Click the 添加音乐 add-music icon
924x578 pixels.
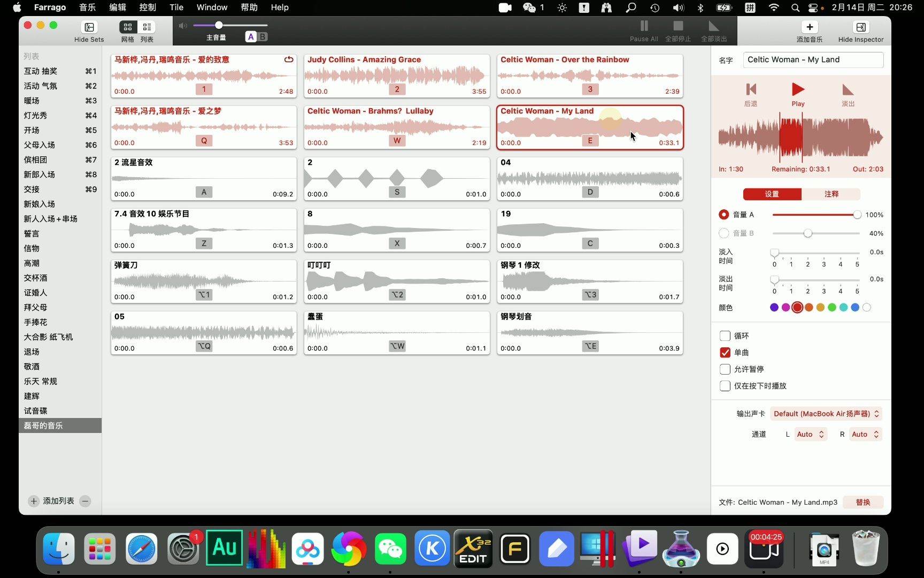810,26
